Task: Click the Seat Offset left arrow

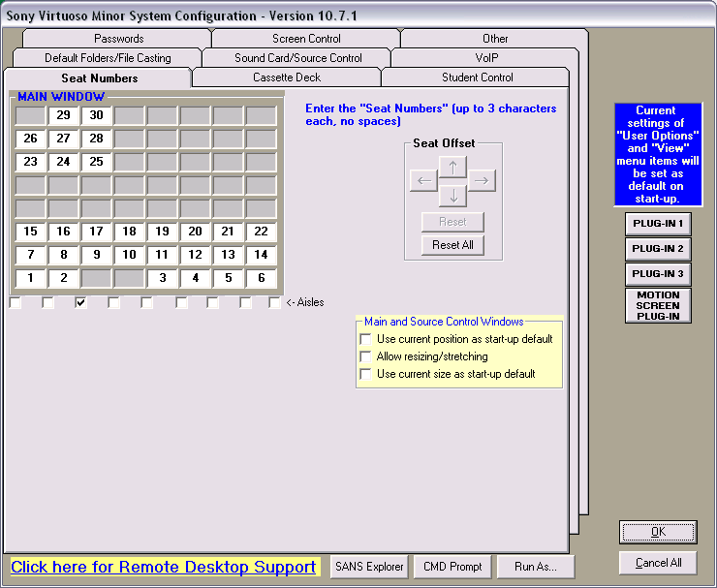Action: (x=423, y=180)
